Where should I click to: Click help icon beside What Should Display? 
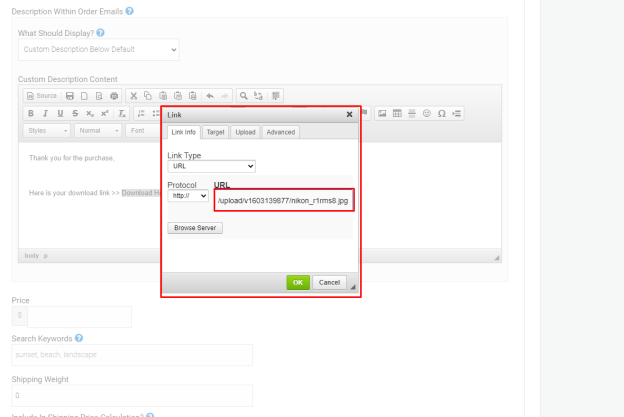pyautogui.click(x=100, y=33)
